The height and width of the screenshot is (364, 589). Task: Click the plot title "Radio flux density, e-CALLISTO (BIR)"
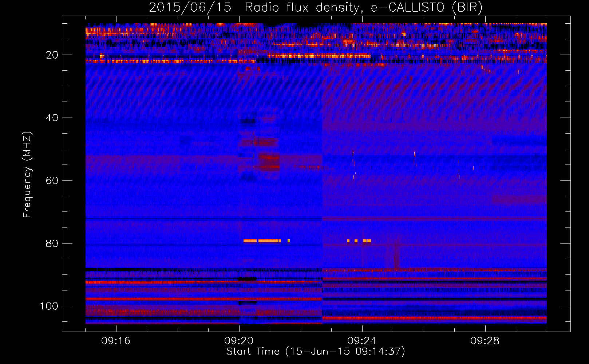tap(364, 7)
